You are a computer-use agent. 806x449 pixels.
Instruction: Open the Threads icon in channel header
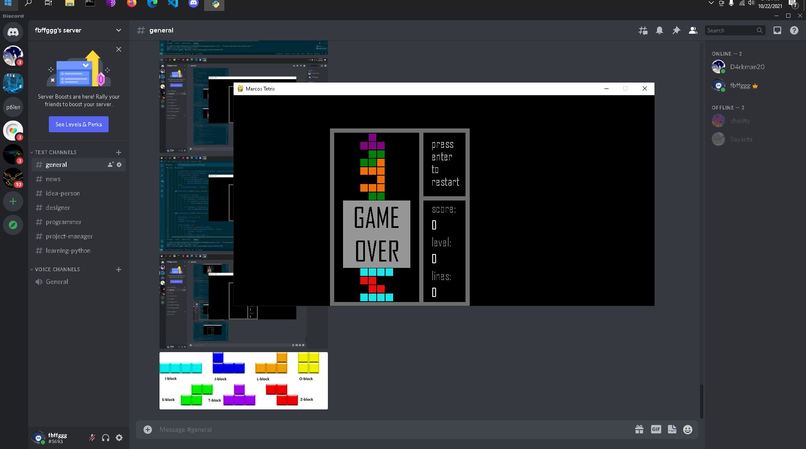point(643,31)
